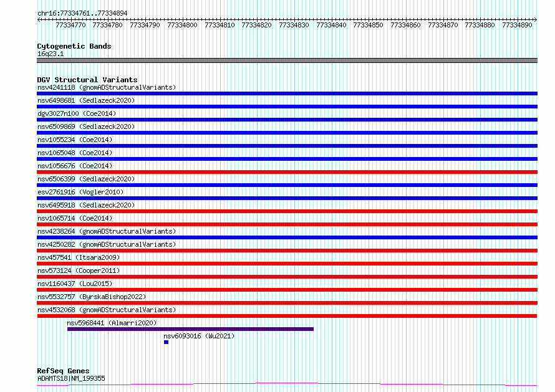Viewport: 555px width, 392px height.
Task: Open the nsv1065714 (Coe2014) label
Action: (x=75, y=218)
